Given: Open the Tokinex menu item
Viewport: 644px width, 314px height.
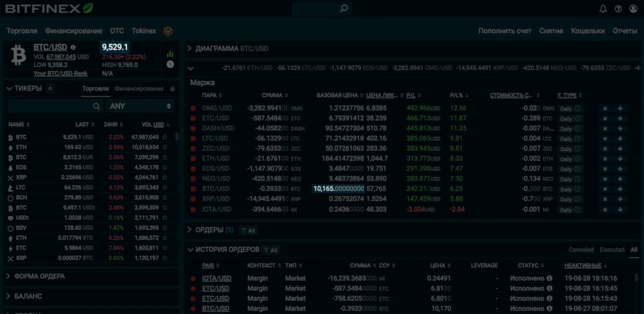Looking at the screenshot, I should [x=144, y=31].
